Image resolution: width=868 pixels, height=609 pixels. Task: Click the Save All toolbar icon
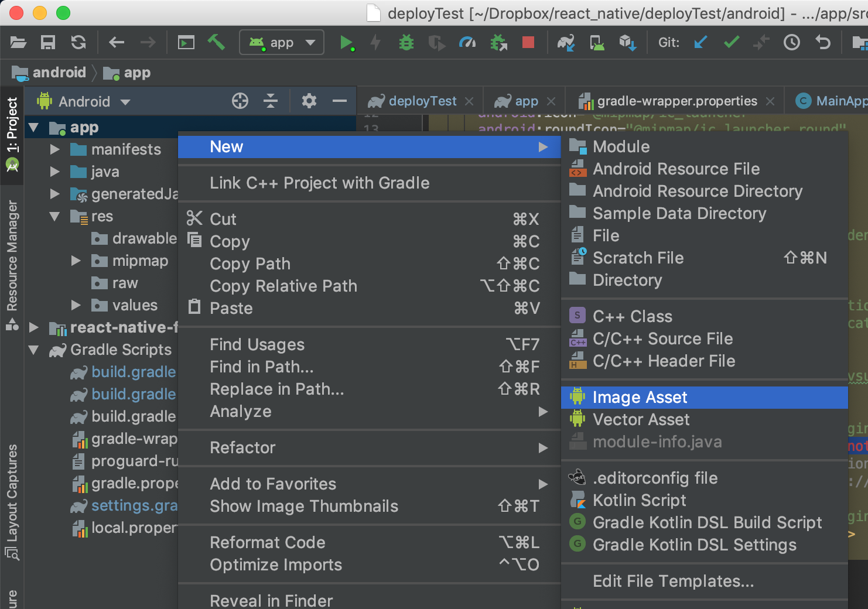click(x=48, y=42)
